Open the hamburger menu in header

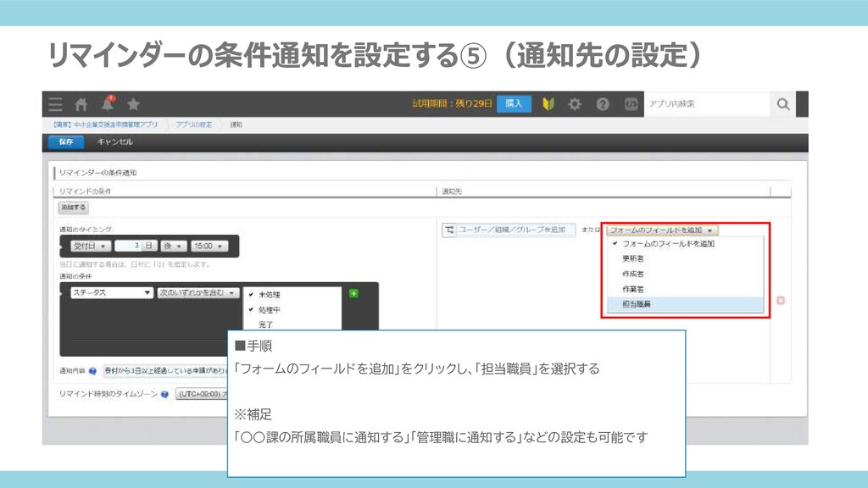click(55, 104)
